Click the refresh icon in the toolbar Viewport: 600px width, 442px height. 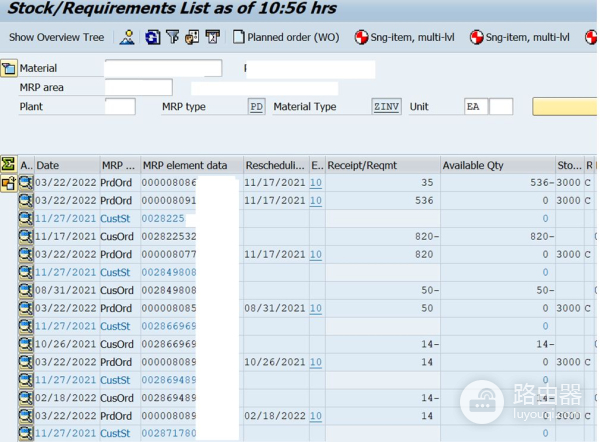152,38
